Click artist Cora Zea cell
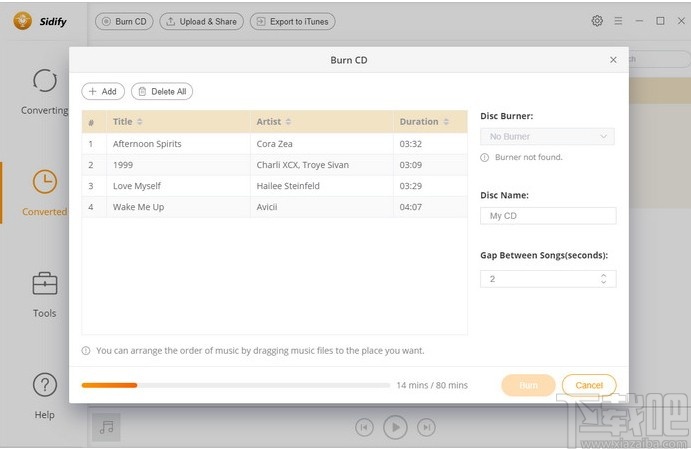 (x=322, y=144)
